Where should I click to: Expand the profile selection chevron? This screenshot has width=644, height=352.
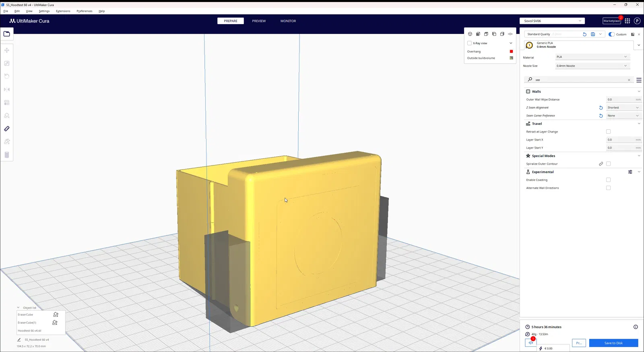(600, 34)
